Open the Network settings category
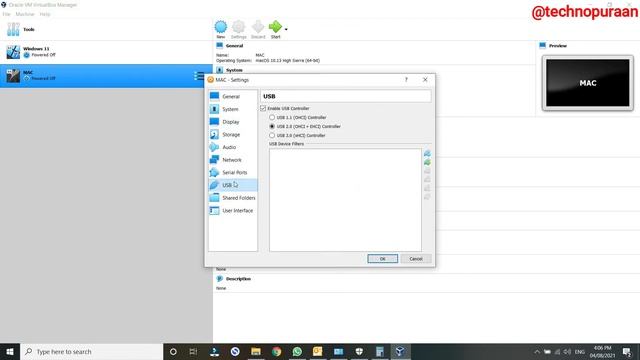Screen dimensions: 640x360 coord(233,160)
